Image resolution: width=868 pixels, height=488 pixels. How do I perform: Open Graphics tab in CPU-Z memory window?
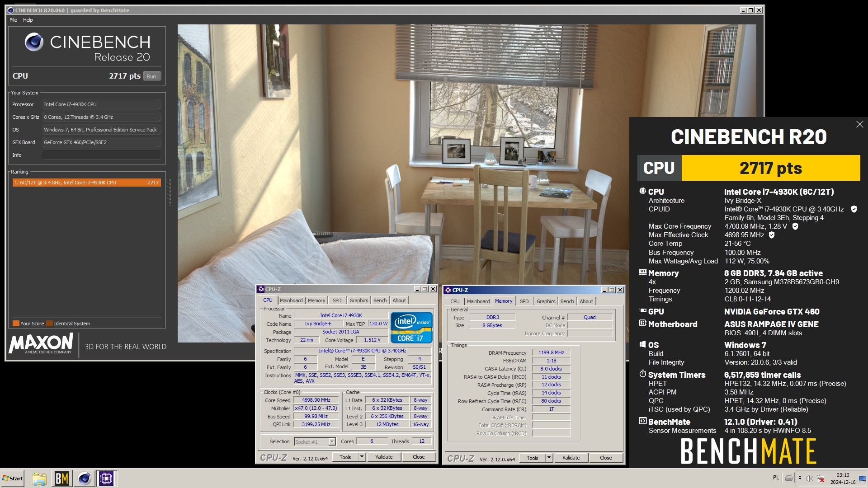click(x=546, y=301)
